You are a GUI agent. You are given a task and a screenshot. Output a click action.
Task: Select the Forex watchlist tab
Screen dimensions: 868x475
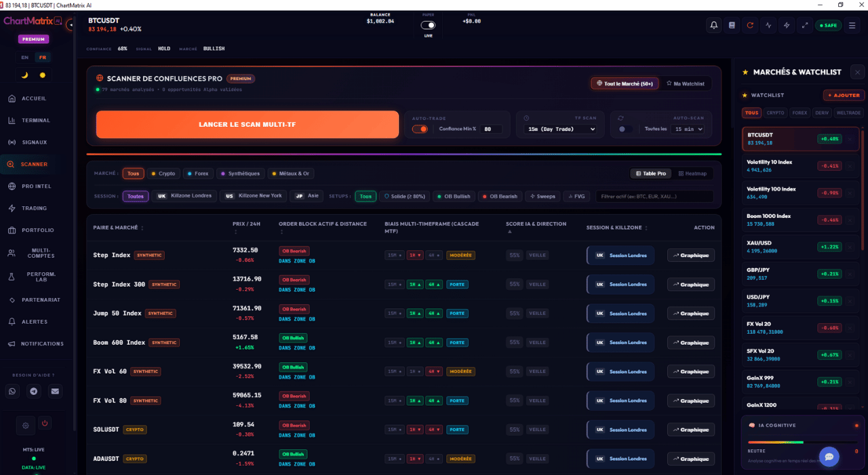pos(800,113)
